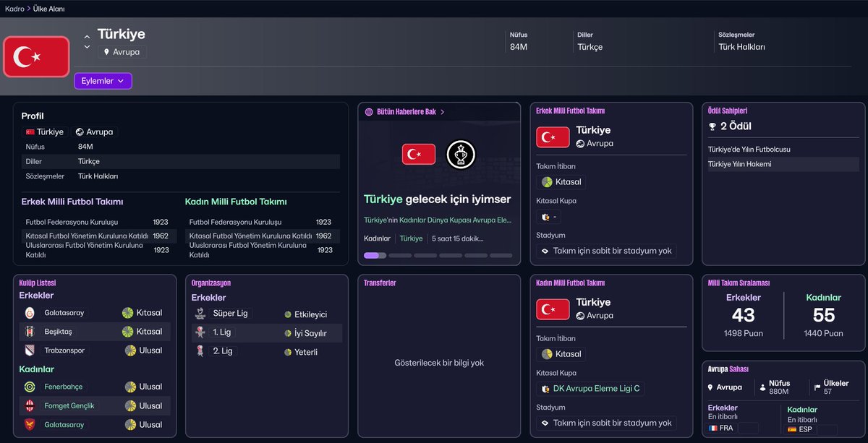Viewport: 868px width, 443px height.
Task: Click the ESP flag under Kadınlar
Action: click(x=793, y=429)
